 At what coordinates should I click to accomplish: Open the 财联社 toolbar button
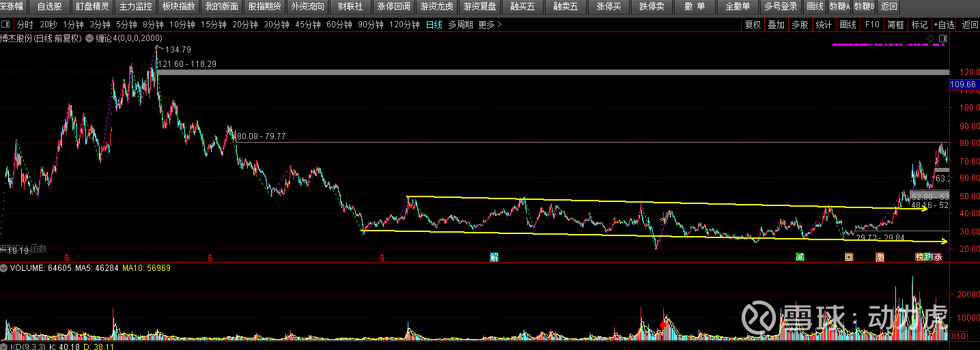(x=351, y=7)
